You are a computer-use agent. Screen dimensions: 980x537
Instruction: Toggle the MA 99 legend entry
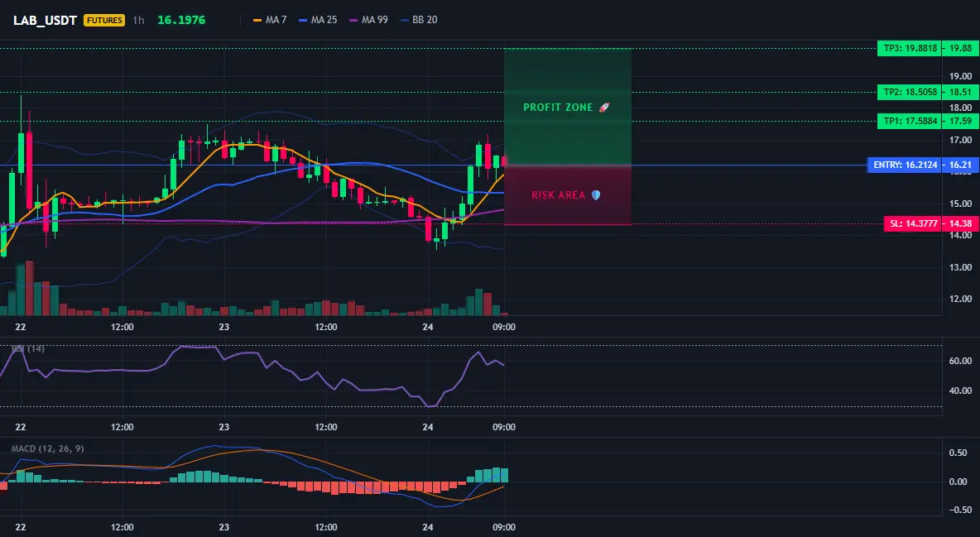coord(368,20)
